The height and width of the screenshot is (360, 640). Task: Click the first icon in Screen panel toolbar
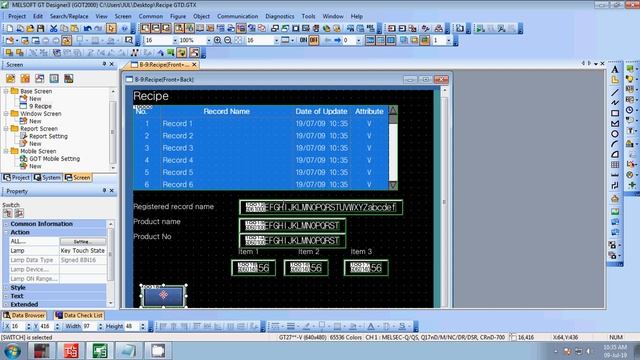pyautogui.click(x=10, y=78)
